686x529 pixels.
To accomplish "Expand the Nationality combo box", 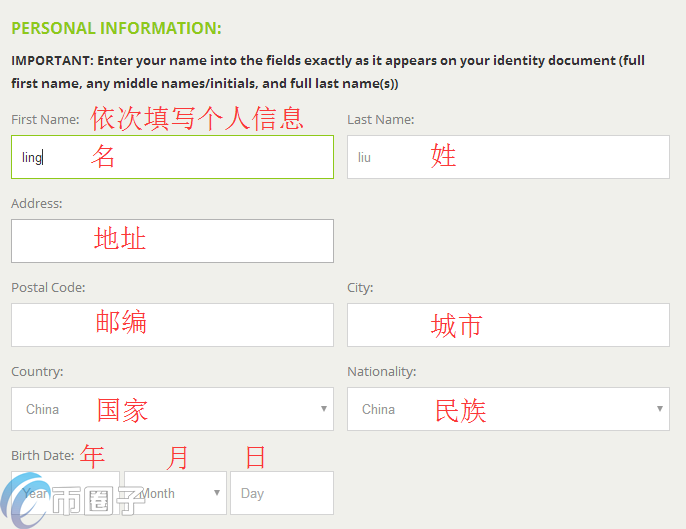I will [508, 409].
